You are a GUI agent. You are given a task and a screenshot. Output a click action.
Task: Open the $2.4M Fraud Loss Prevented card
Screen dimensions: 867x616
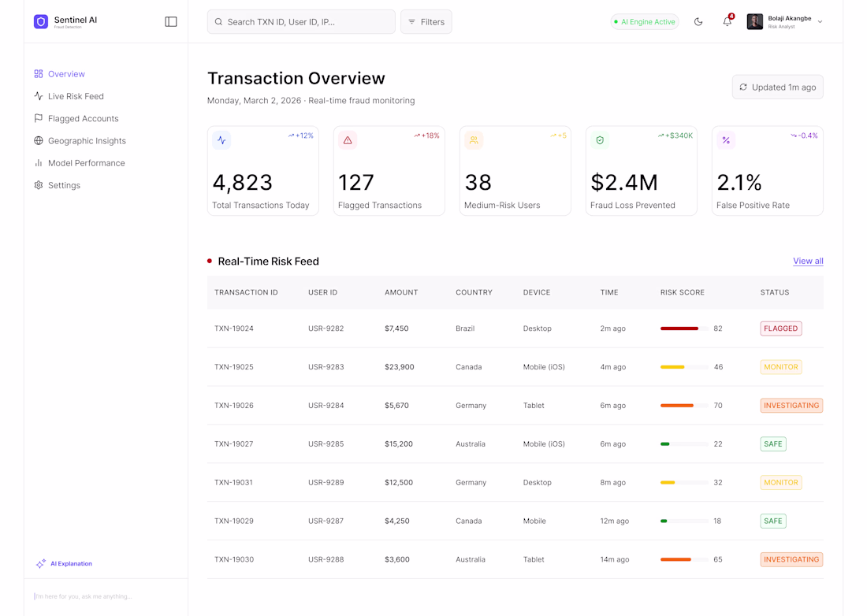click(642, 171)
